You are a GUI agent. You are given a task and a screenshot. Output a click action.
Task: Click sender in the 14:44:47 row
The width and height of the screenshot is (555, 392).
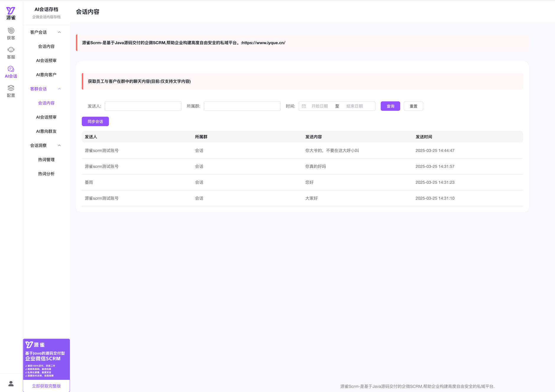[x=102, y=150]
